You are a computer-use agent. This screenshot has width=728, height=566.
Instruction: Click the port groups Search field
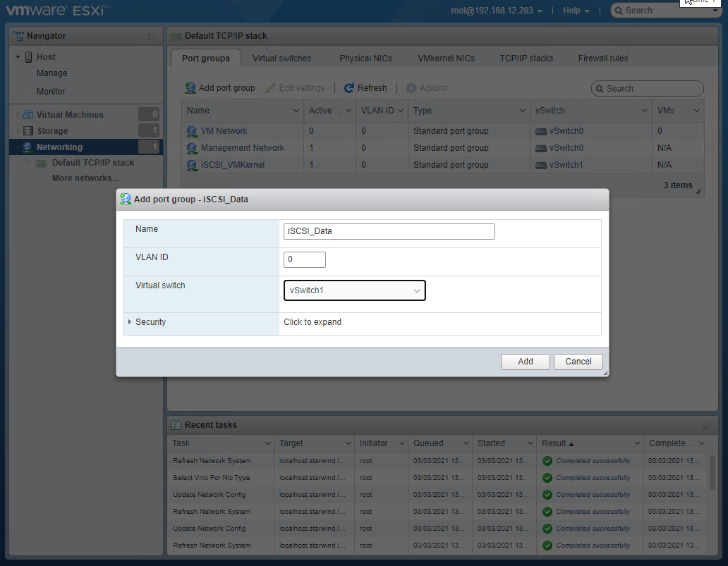pos(647,89)
